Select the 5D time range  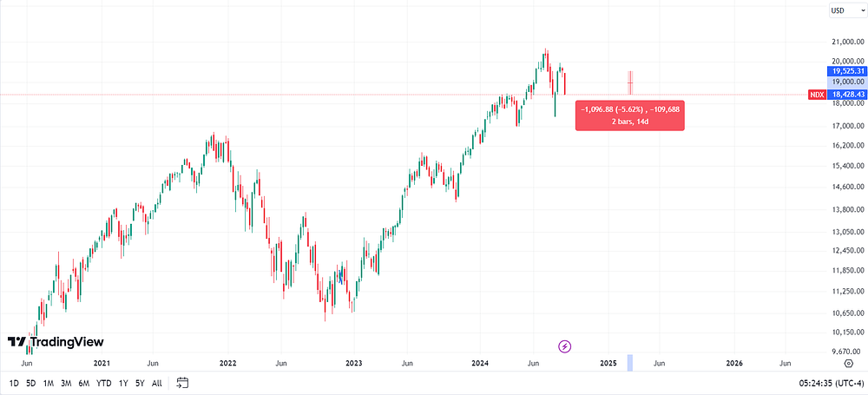(x=31, y=383)
